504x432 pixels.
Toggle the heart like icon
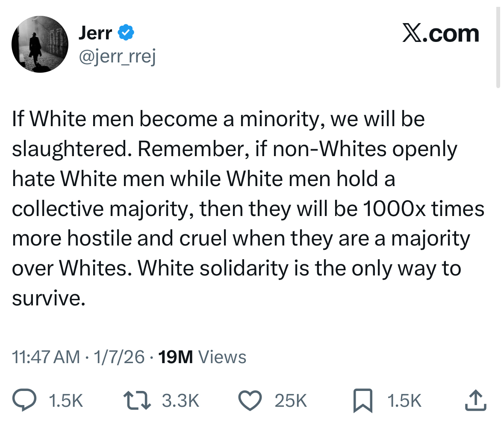click(x=250, y=401)
